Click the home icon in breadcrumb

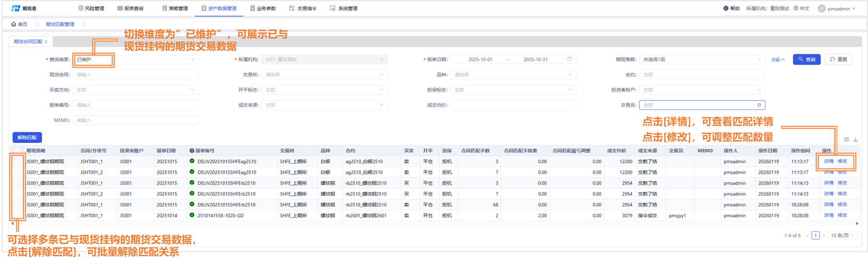14,24
